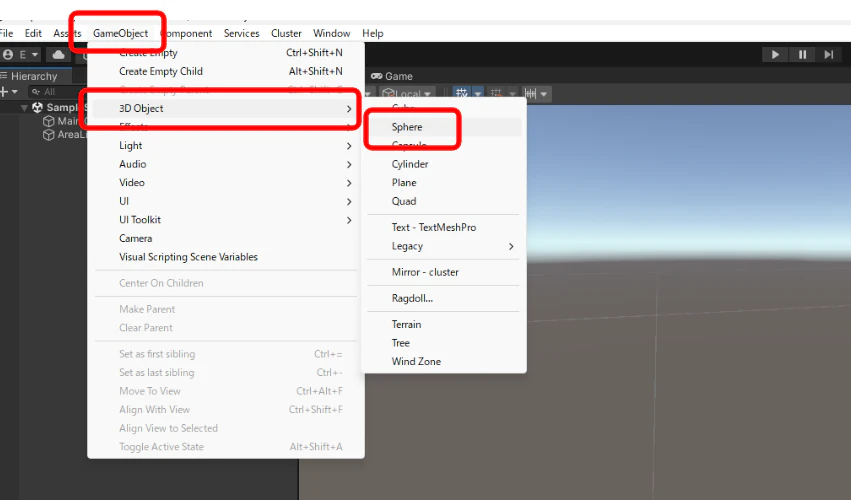Open the Edit menu
This screenshot has width=851, height=500.
click(x=33, y=33)
